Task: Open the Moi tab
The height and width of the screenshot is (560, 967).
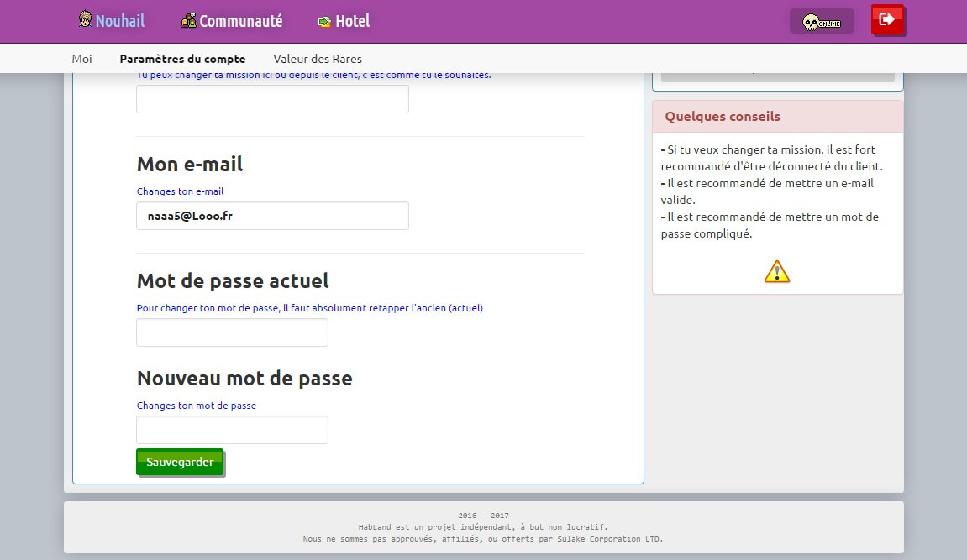Action: [x=81, y=59]
